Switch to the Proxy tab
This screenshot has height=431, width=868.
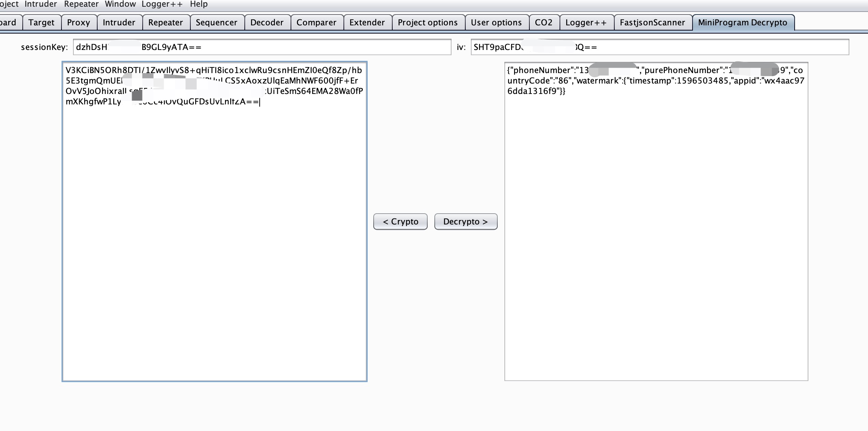(78, 22)
